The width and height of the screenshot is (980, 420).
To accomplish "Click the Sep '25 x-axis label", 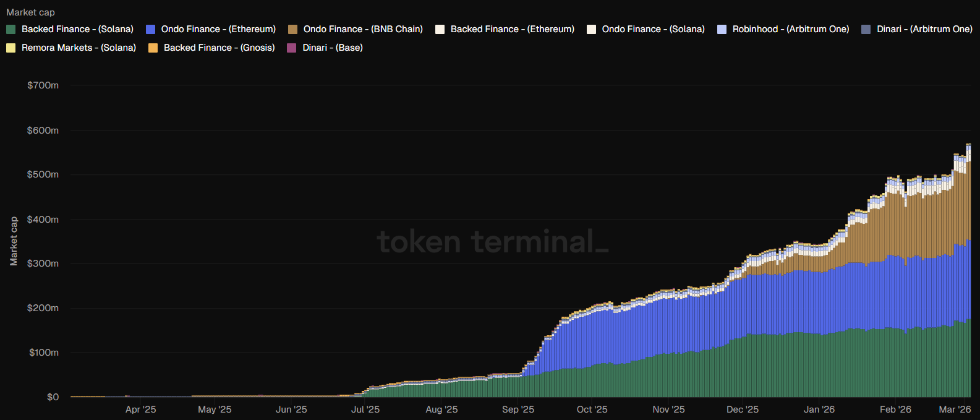I will click(x=518, y=409).
